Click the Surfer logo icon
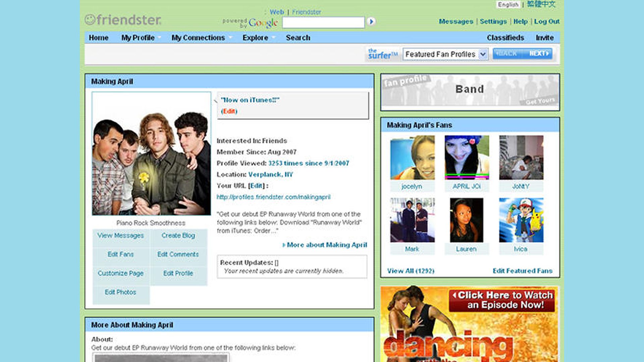Image resolution: width=644 pixels, height=362 pixels. click(383, 54)
